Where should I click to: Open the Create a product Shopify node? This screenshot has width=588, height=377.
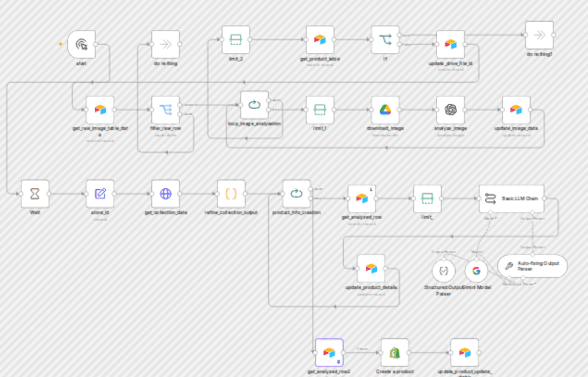pos(395,353)
